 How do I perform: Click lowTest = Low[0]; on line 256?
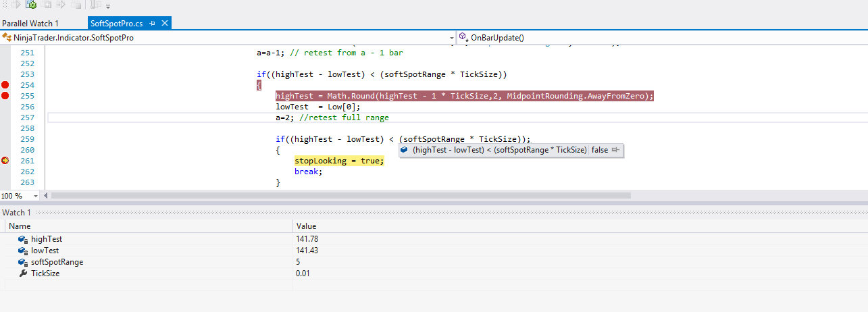tap(318, 107)
